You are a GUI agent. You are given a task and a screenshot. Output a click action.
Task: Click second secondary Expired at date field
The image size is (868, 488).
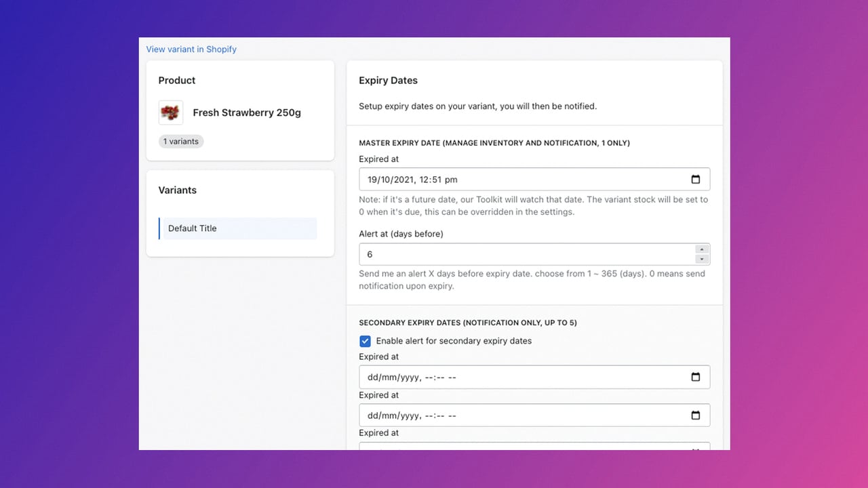[534, 415]
